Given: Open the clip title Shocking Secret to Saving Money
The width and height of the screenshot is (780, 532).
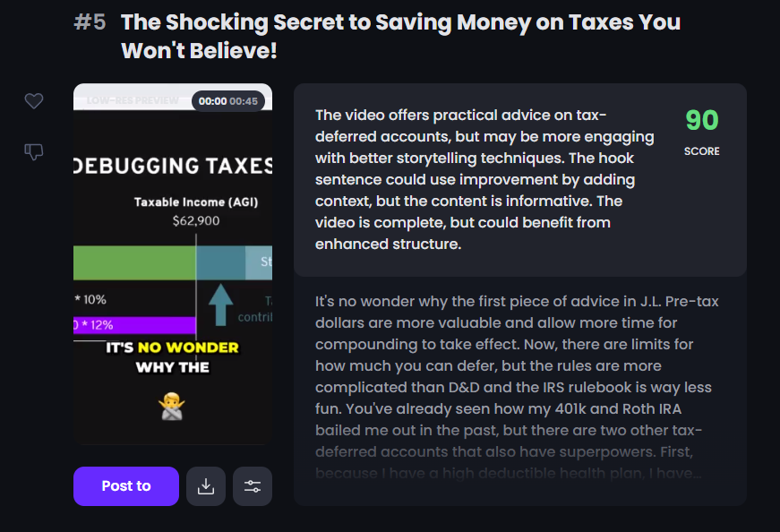Looking at the screenshot, I should (401, 37).
